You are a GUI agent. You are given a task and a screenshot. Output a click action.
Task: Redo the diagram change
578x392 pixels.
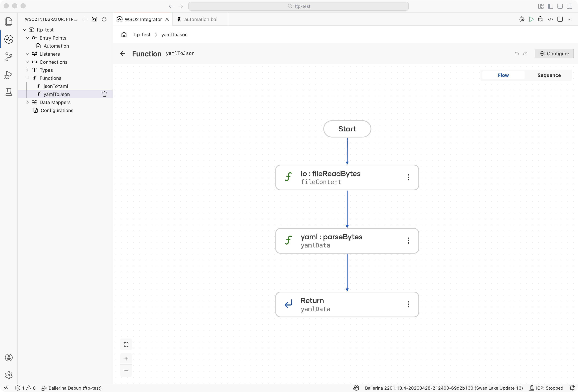(525, 53)
